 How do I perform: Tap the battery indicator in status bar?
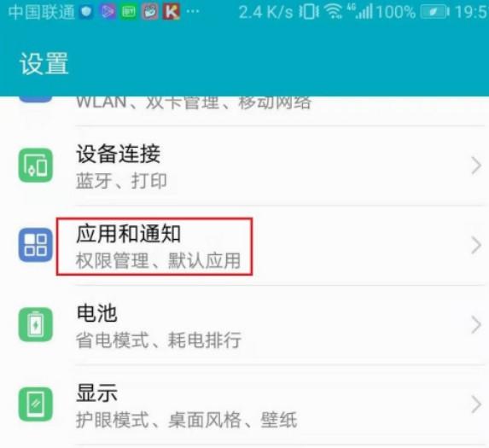(x=435, y=12)
